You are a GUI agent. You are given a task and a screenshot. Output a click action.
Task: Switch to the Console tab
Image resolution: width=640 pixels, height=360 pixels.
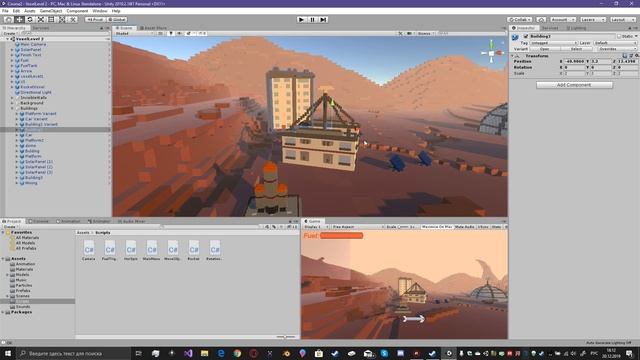pos(39,221)
